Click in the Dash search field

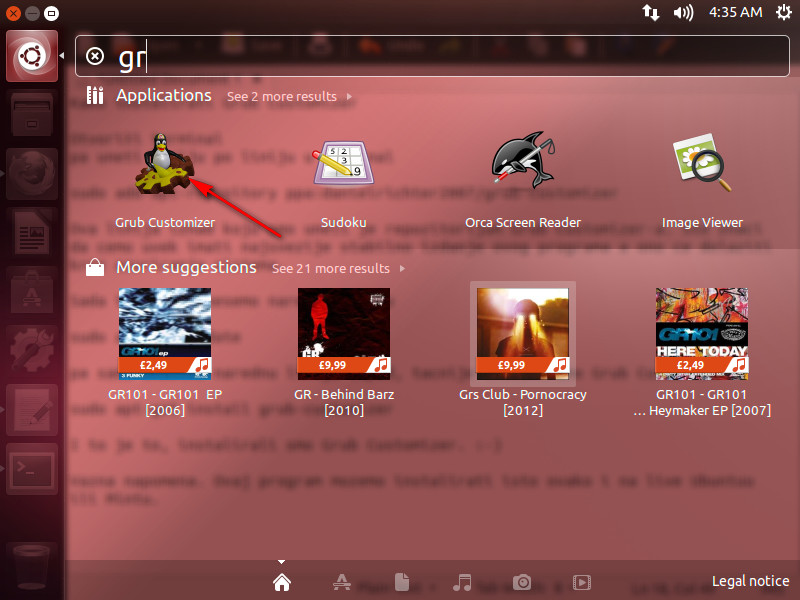tap(432, 56)
